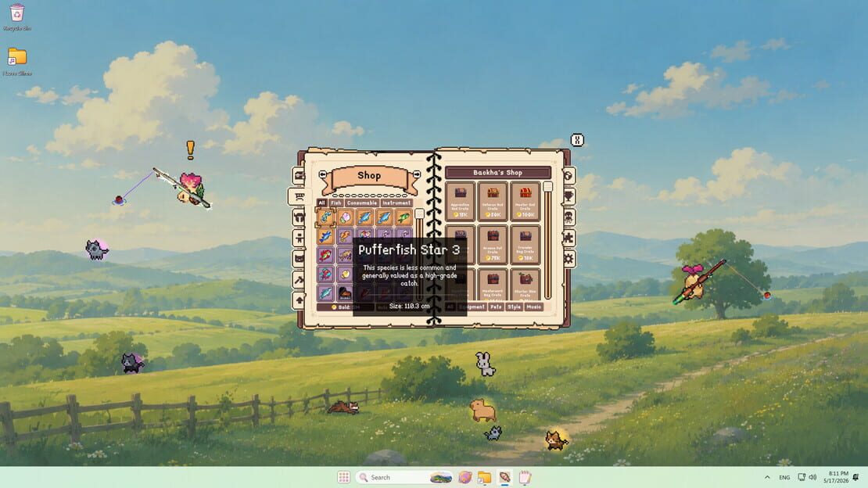Open the octopus tab on the book's right edge

[569, 217]
